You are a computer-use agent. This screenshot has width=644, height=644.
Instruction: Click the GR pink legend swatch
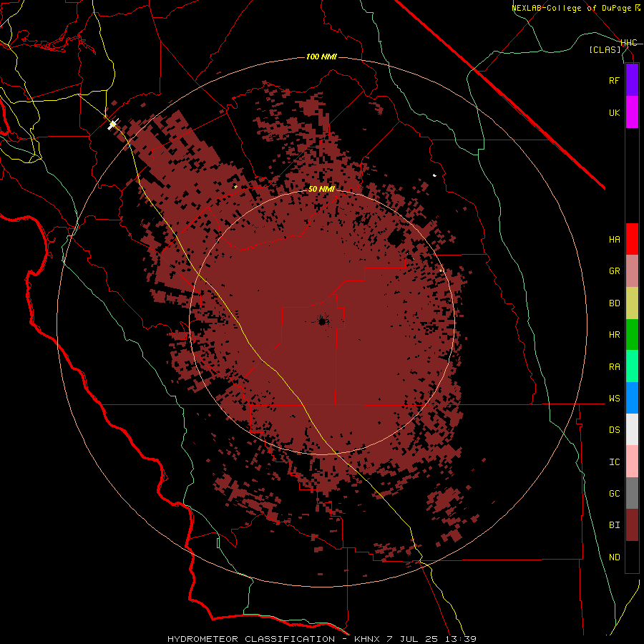click(x=632, y=271)
